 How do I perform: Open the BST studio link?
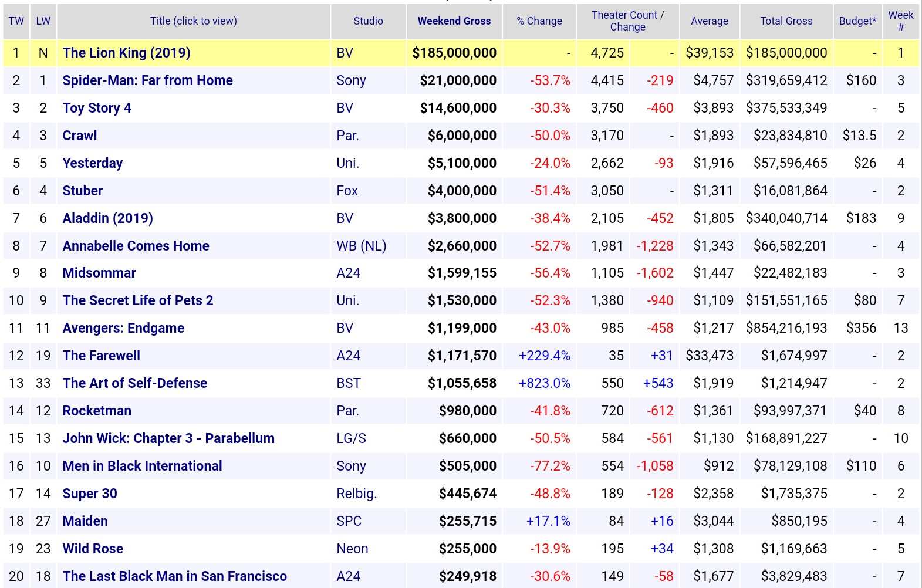pyautogui.click(x=349, y=383)
